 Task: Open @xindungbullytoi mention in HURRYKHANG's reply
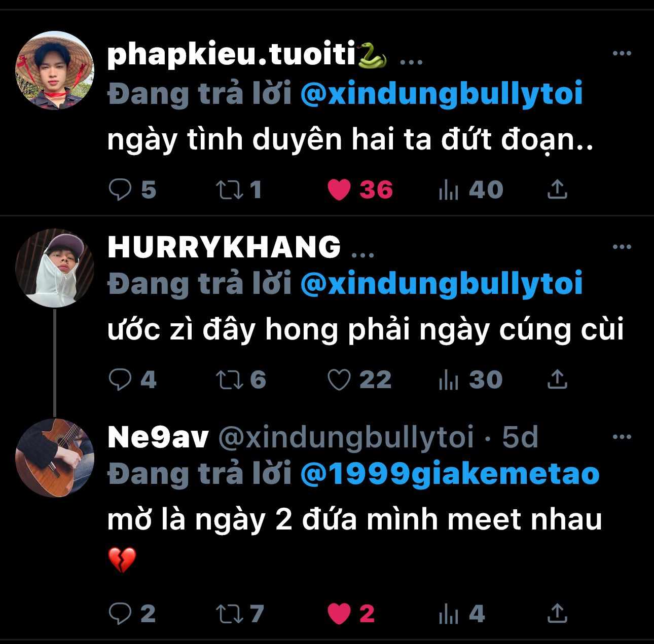pos(442,284)
